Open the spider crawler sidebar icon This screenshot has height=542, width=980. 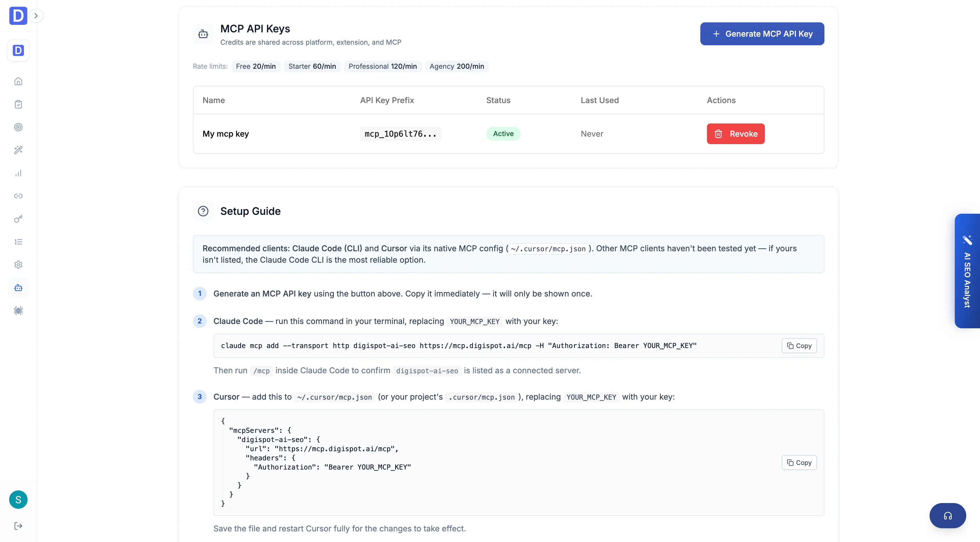click(18, 311)
